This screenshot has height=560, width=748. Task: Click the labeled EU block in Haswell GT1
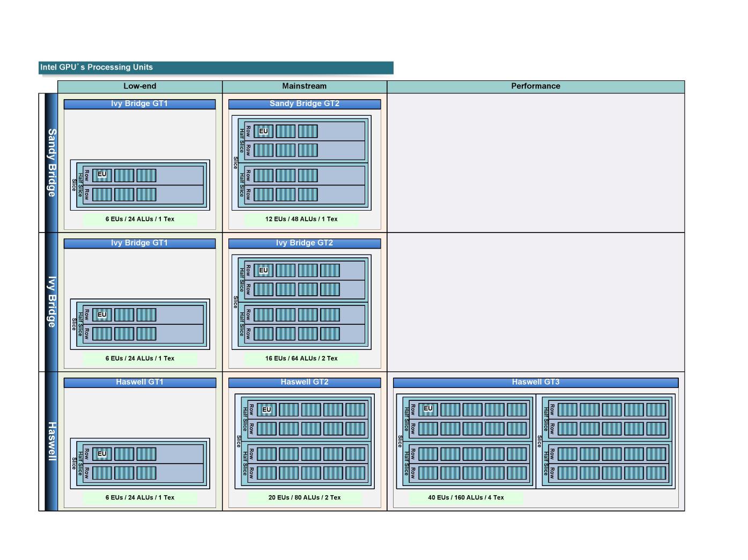pos(102,454)
